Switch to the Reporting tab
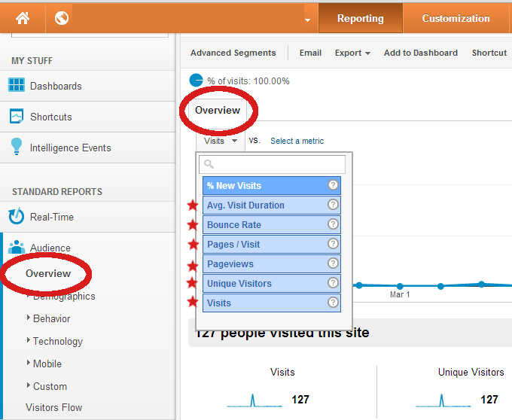This screenshot has height=420, width=512. pyautogui.click(x=360, y=18)
